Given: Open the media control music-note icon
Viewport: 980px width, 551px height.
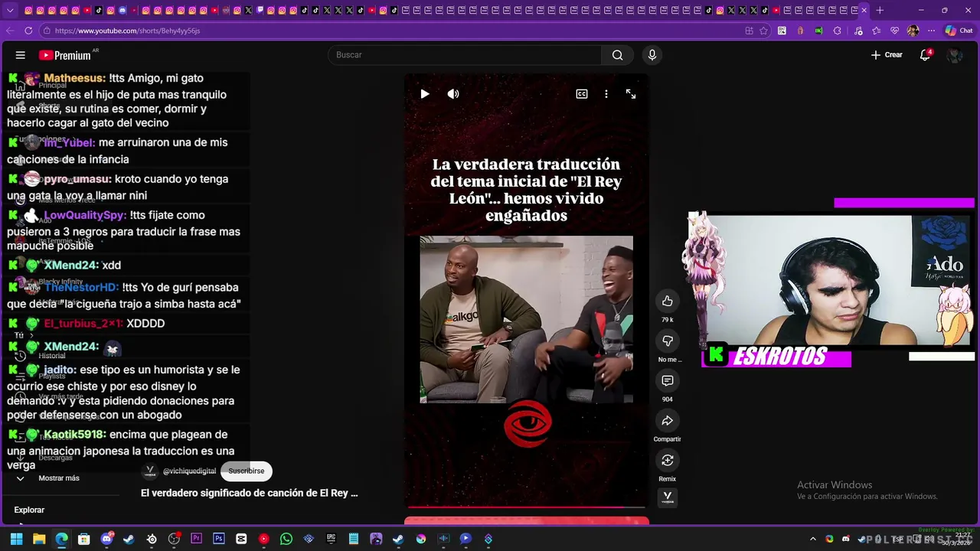Looking at the screenshot, I should point(857,31).
